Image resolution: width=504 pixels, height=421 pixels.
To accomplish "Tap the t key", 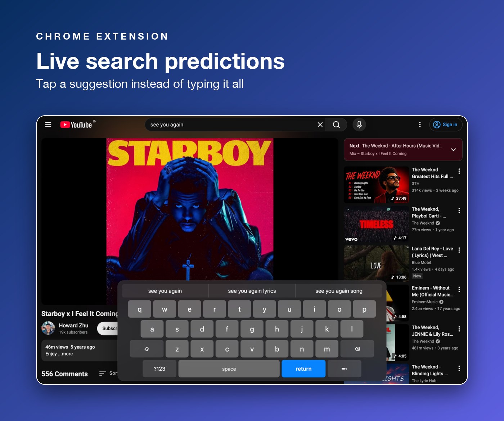I will click(239, 309).
